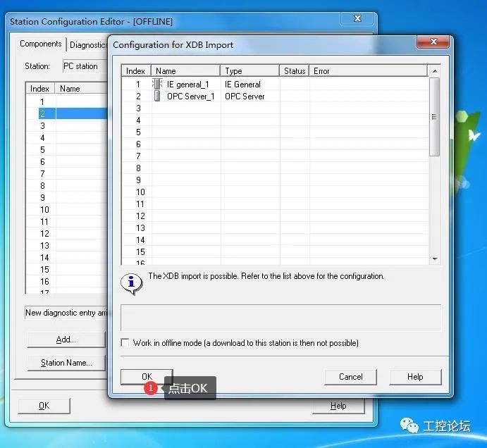This screenshot has height=448, width=487.
Task: Click Name header in Station Configuration Editor
Action: tap(81, 89)
